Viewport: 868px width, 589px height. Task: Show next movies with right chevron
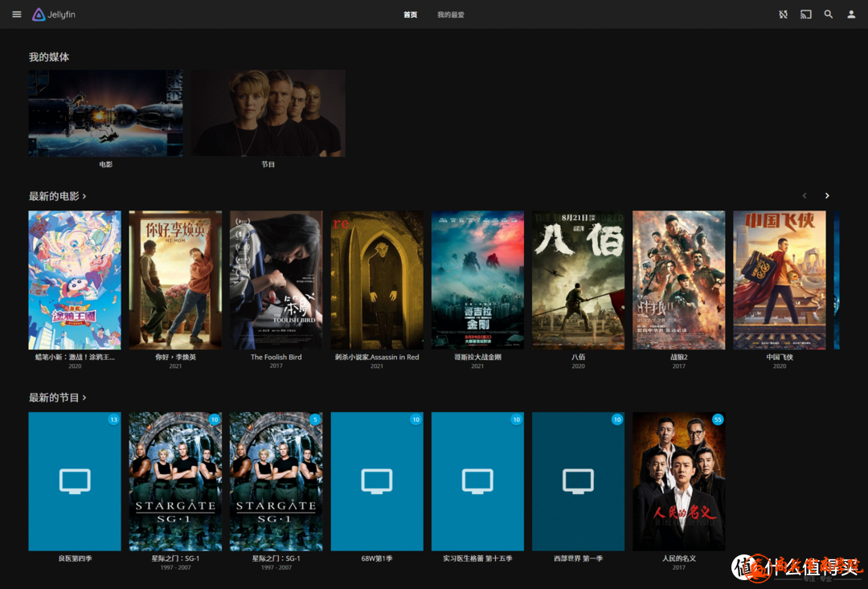tap(827, 195)
